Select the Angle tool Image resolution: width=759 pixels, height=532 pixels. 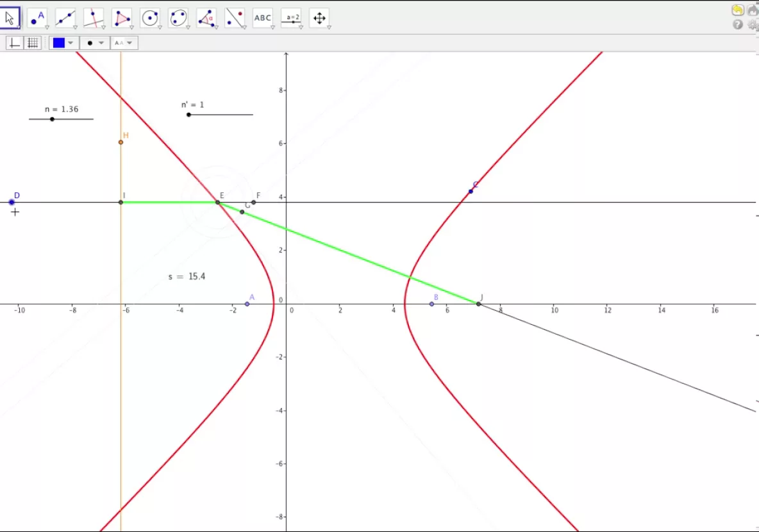pos(206,19)
